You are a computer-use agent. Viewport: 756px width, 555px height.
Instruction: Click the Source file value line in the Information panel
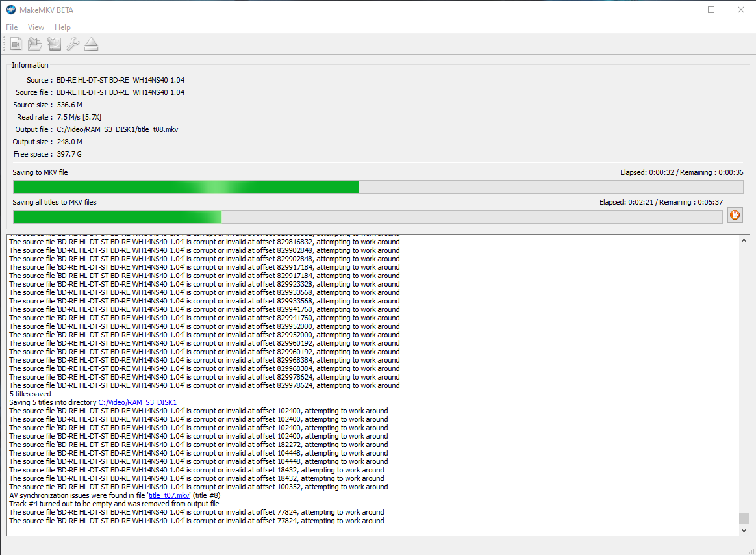pos(121,92)
